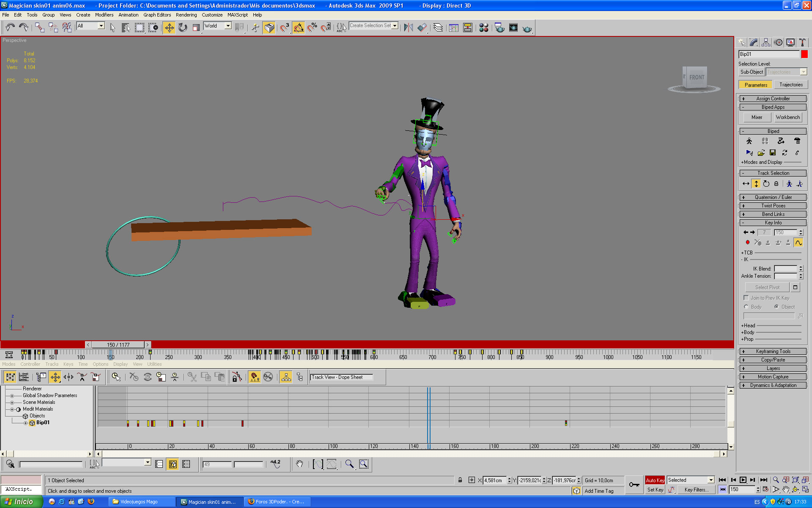
Task: Open the Material Editor icon
Action: tap(484, 28)
